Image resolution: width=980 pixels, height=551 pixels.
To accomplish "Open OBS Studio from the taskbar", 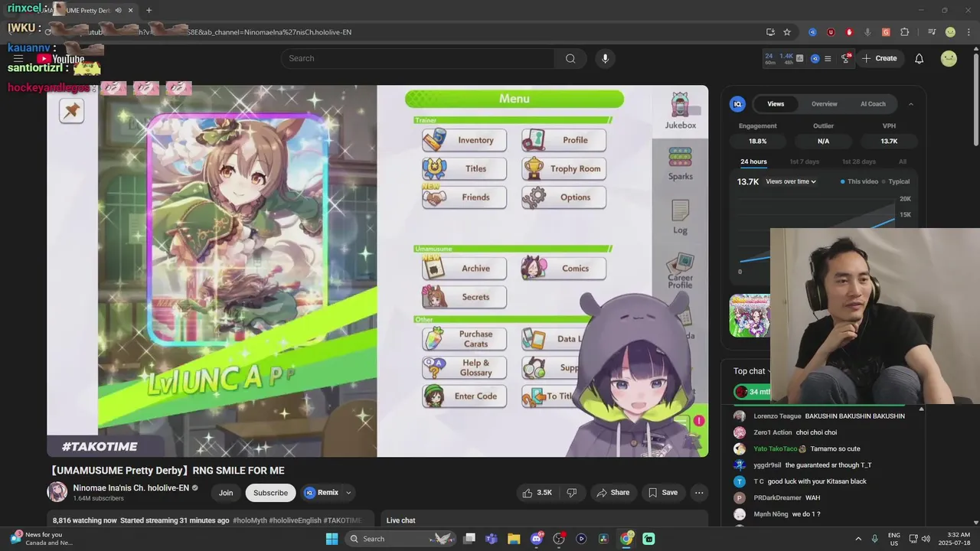I will [x=559, y=539].
